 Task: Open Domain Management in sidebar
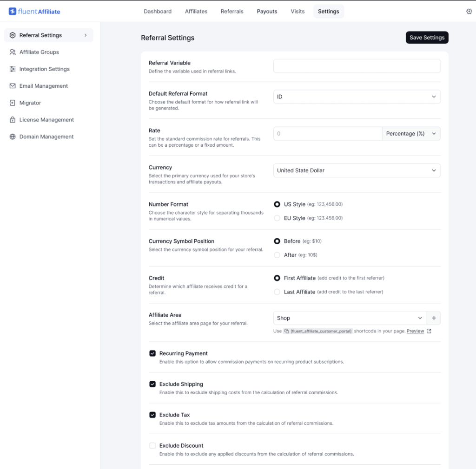[48, 137]
